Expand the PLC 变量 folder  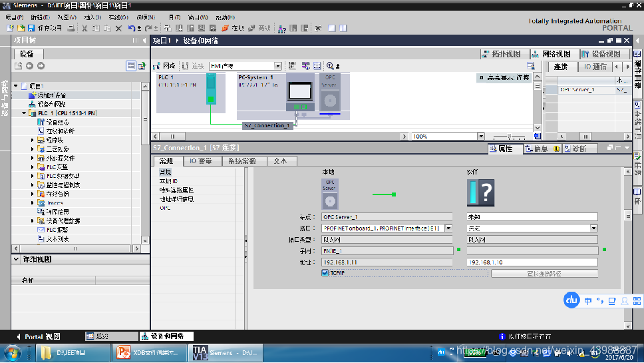click(x=32, y=167)
